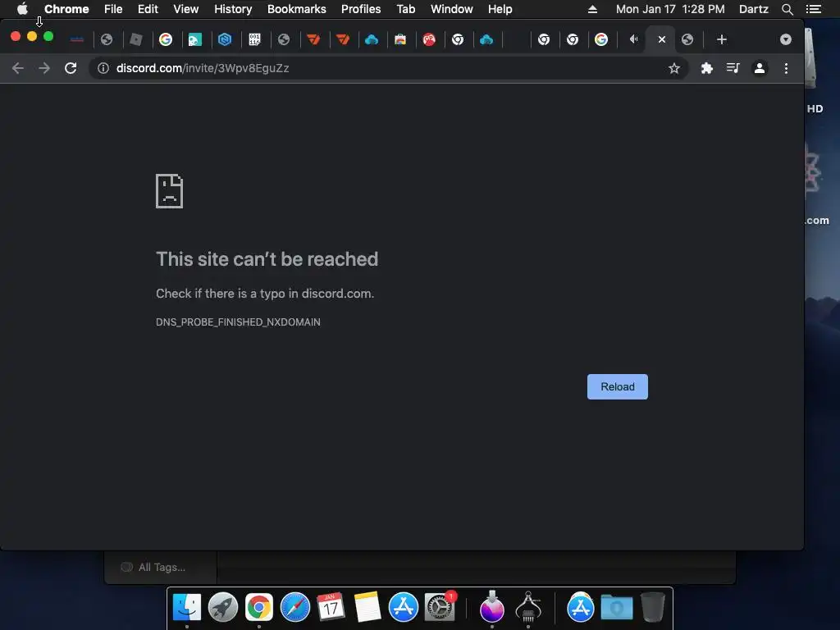The image size is (840, 630).
Task: Open System Information from the Dock
Action: 528,607
